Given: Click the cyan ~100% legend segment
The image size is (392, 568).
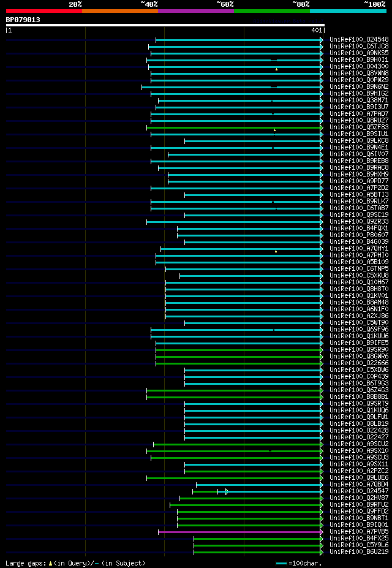Looking at the screenshot, I should pyautogui.click(x=348, y=11).
